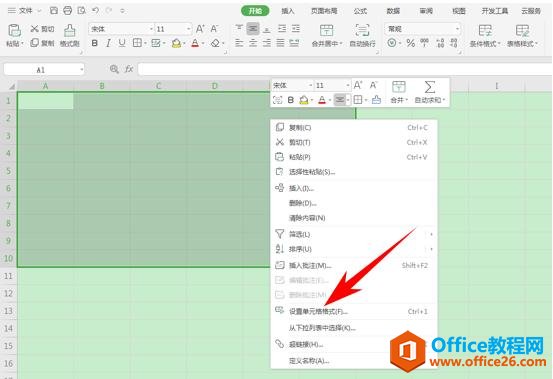Click the Conditional Formatting (条件格式) icon
This screenshot has height=379, width=553.
point(485,31)
